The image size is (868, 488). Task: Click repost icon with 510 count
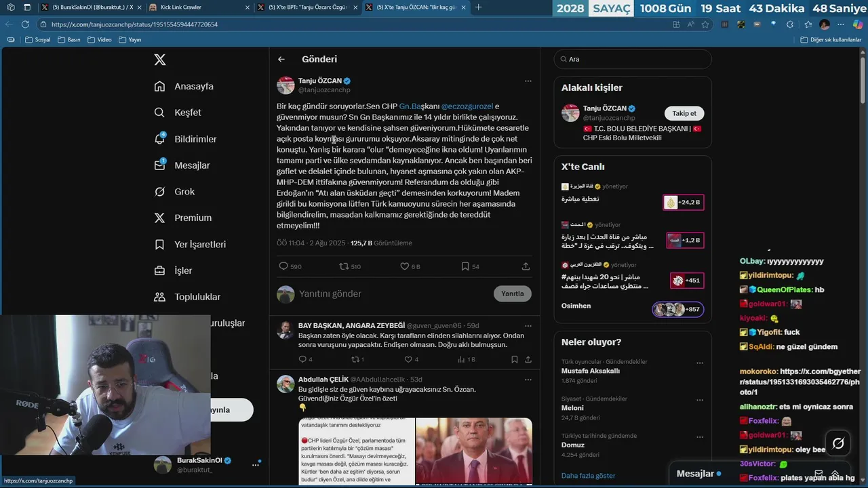tap(344, 266)
